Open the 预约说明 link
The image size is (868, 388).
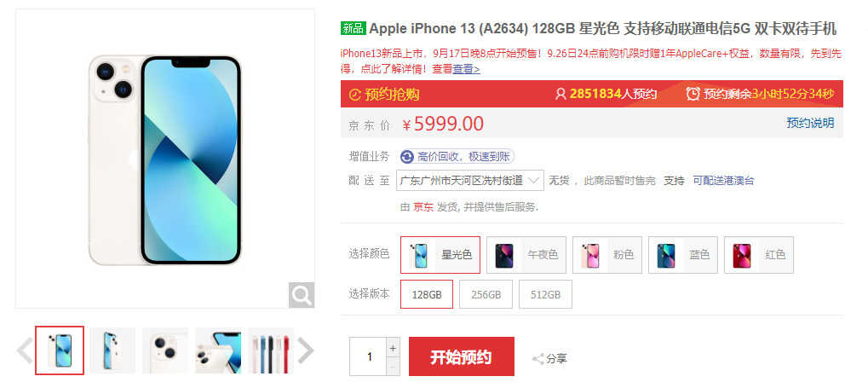pyautogui.click(x=810, y=123)
